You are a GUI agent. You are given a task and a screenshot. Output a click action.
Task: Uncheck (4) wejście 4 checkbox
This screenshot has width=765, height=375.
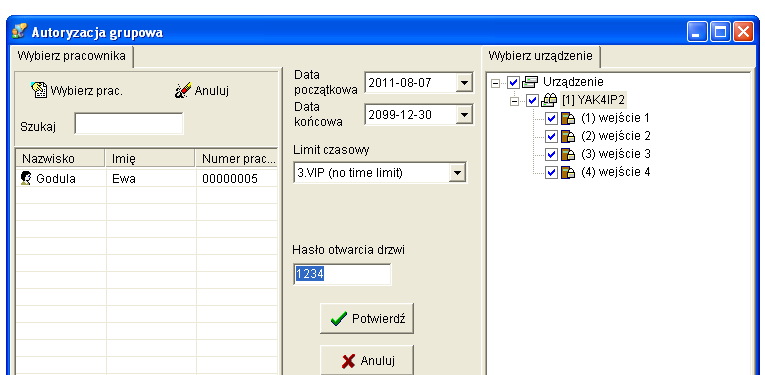coord(551,172)
